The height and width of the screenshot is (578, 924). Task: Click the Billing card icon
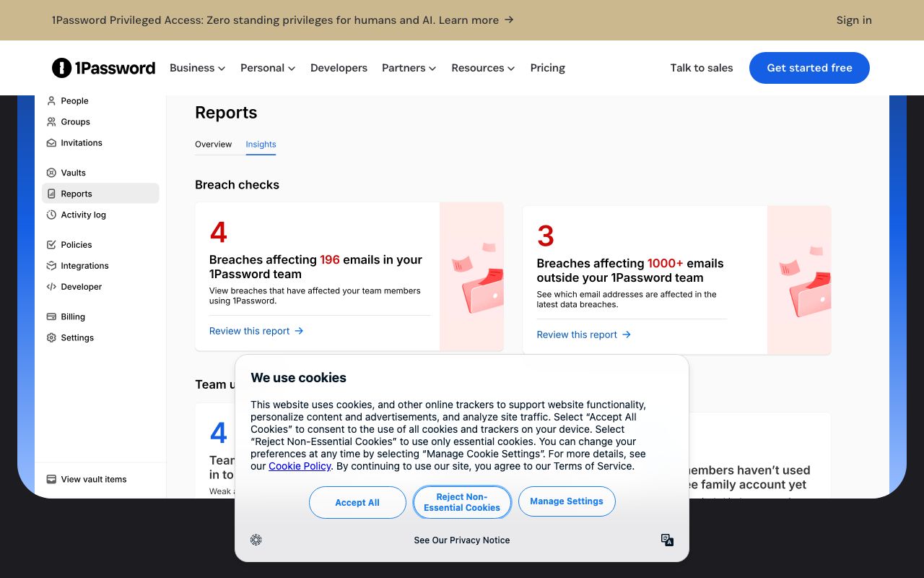(x=51, y=316)
